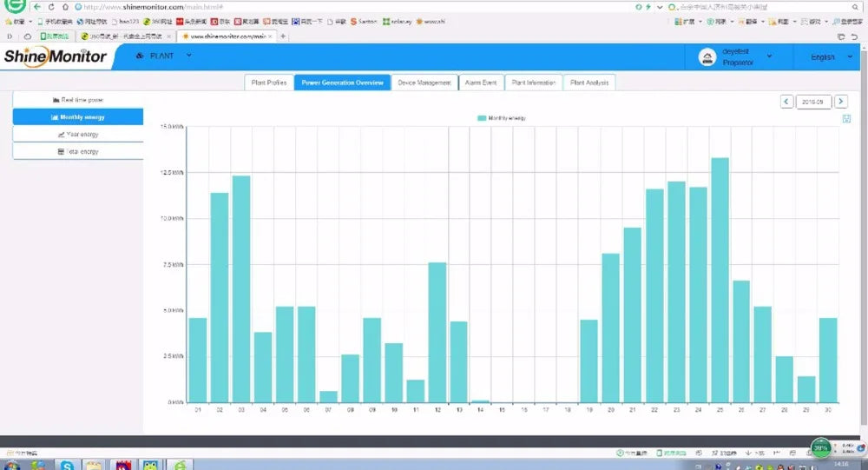This screenshot has height=470, width=868.
Task: Click the save-as-image icon on chart
Action: coord(846,119)
